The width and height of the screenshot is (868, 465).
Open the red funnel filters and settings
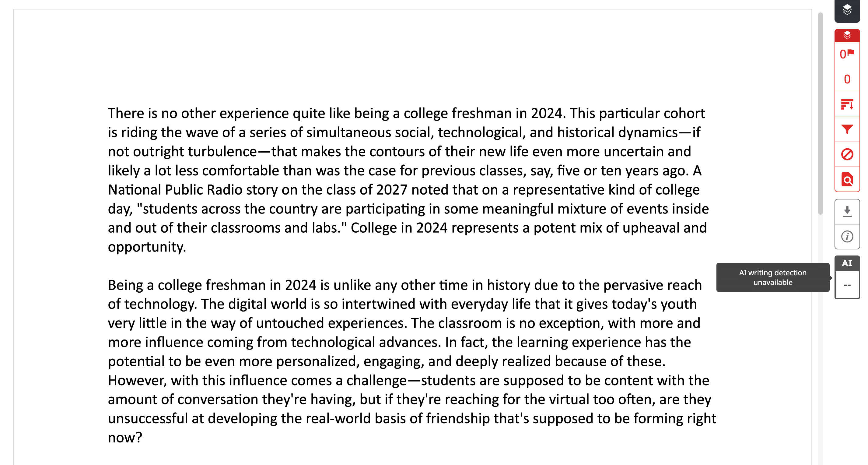coord(847,129)
